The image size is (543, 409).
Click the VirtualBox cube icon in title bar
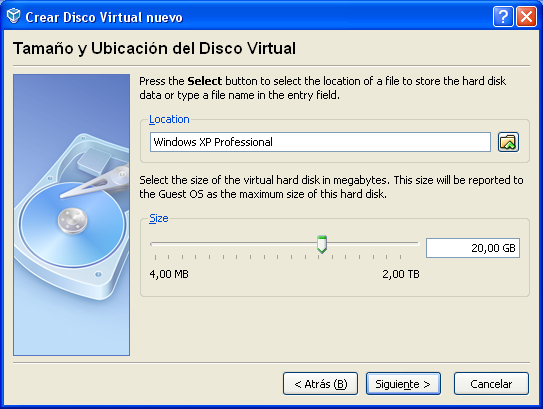[14, 16]
